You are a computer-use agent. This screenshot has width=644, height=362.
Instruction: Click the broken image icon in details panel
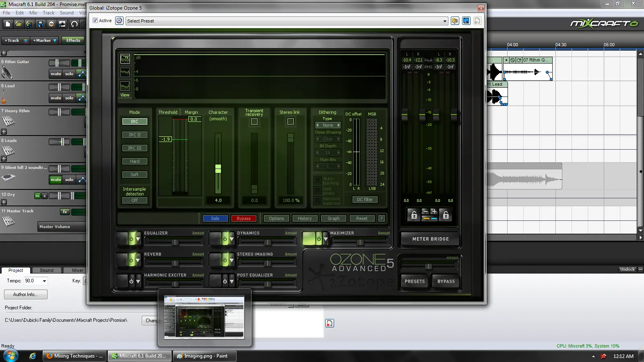coord(329,323)
